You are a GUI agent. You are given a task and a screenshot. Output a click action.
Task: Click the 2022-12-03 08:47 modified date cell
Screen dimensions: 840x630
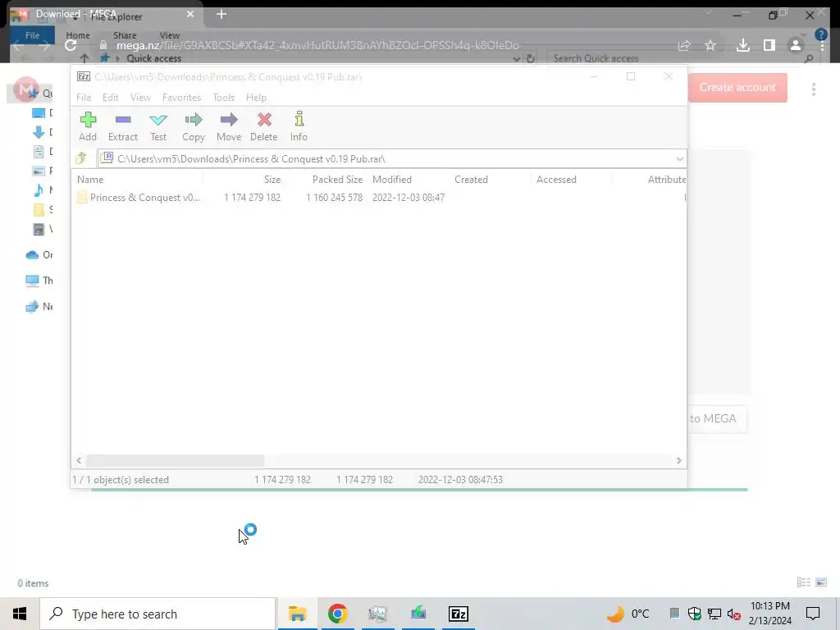[x=409, y=198]
